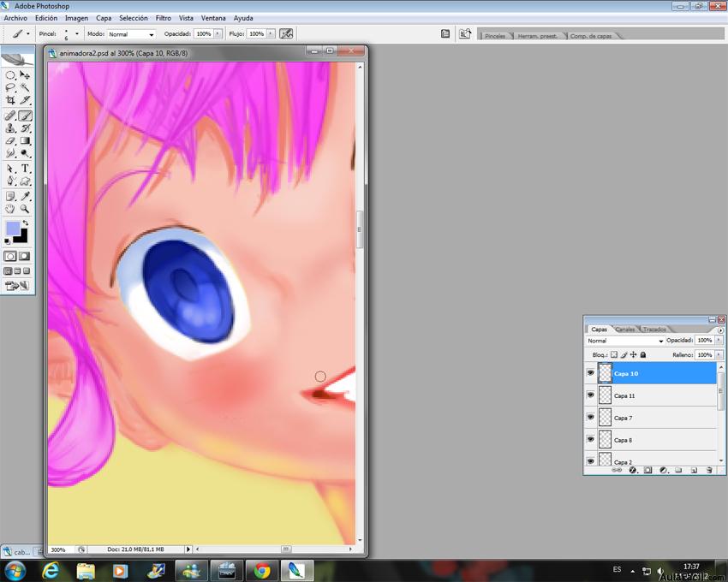
Task: Select the Lasso tool
Action: (10, 87)
